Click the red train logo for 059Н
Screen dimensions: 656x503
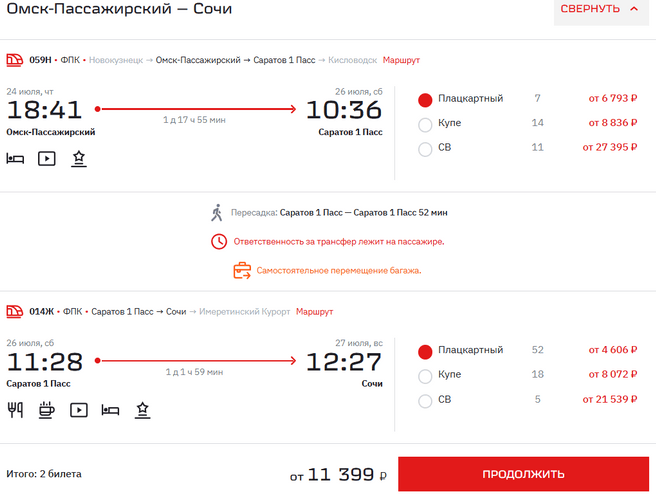click(15, 60)
